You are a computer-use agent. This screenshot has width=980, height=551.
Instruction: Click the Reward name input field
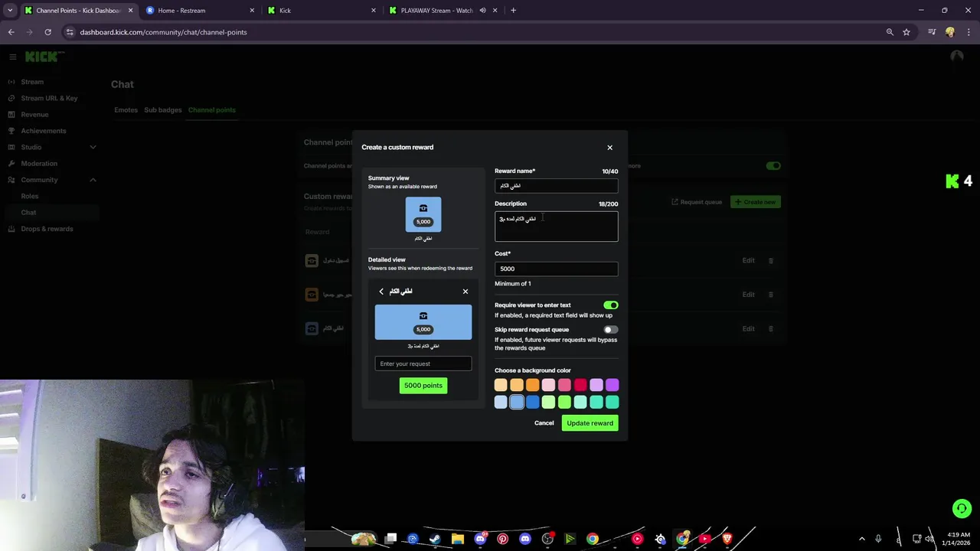click(x=556, y=186)
